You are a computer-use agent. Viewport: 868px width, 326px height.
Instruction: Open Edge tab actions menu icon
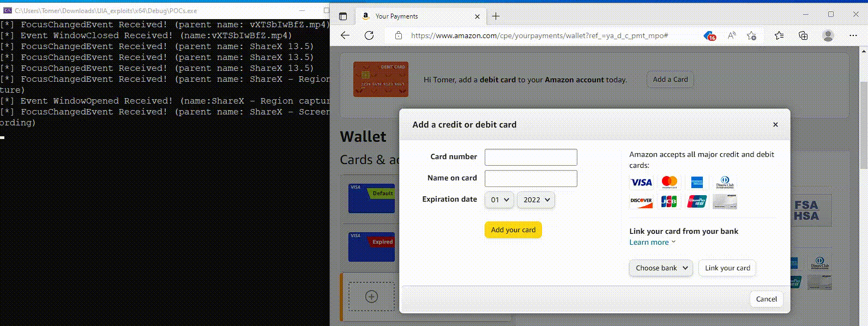(x=343, y=16)
